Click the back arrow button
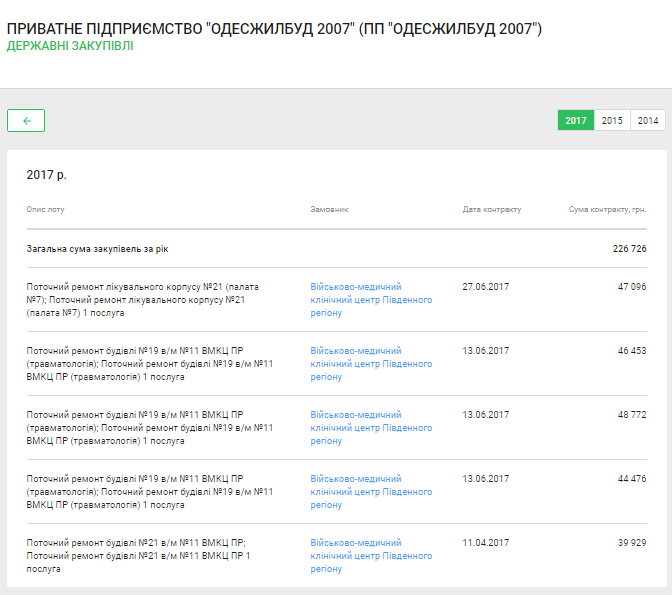The width and height of the screenshot is (672, 595). pos(26,121)
